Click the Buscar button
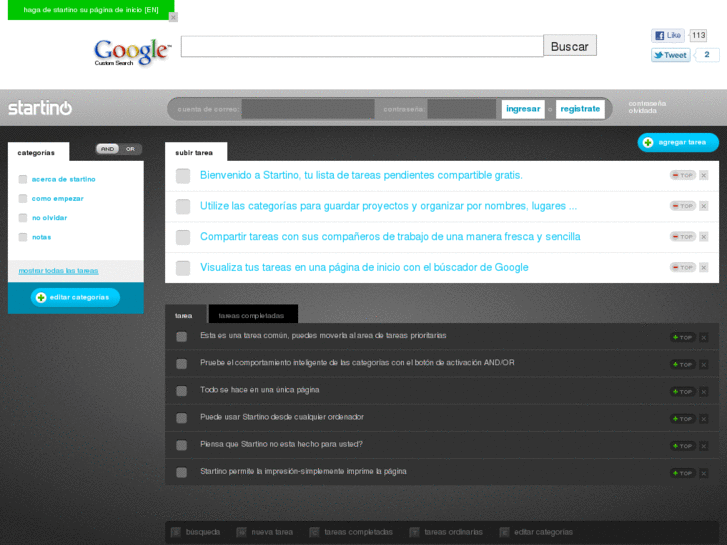Viewport: 727px width, 545px height. tap(570, 45)
